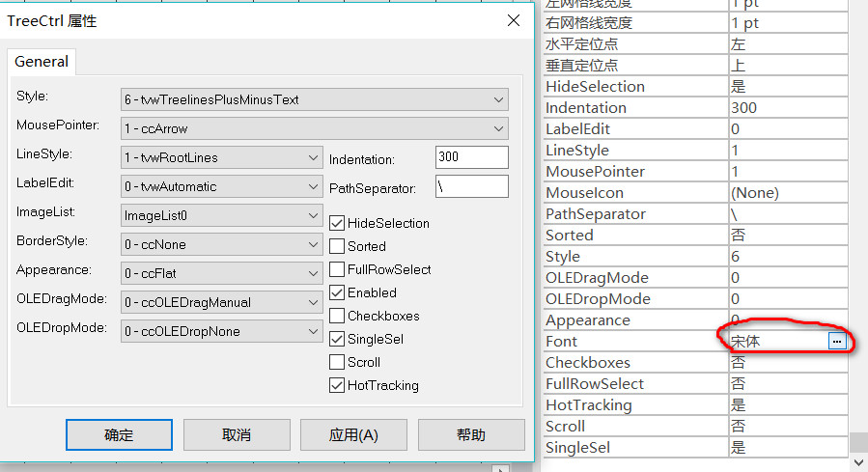This screenshot has height=472, width=868.
Task: Enable the Sorted checkbox
Action: pos(337,246)
